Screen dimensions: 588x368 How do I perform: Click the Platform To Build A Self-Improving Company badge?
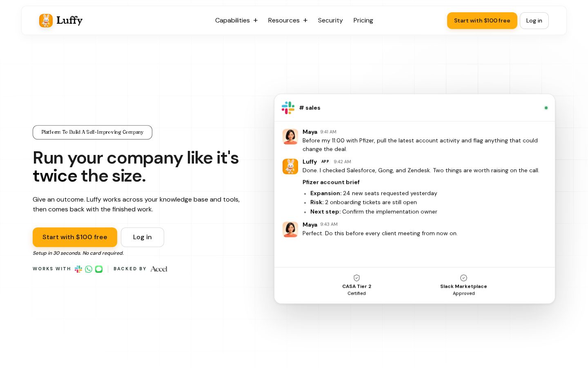coord(92,132)
